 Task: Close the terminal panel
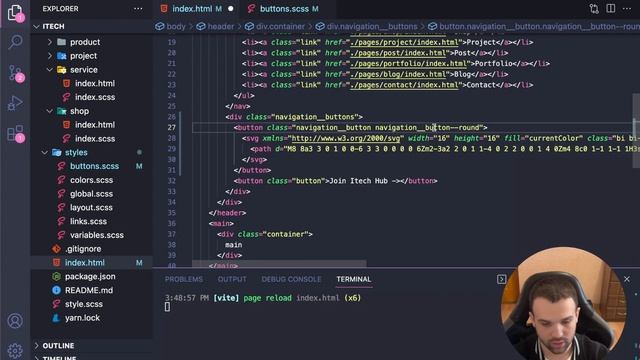[x=627, y=279]
